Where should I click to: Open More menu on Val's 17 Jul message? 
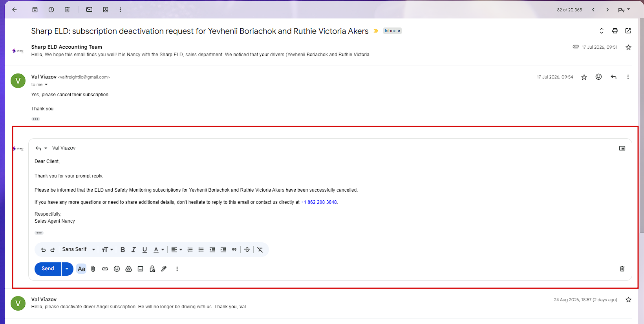click(628, 77)
